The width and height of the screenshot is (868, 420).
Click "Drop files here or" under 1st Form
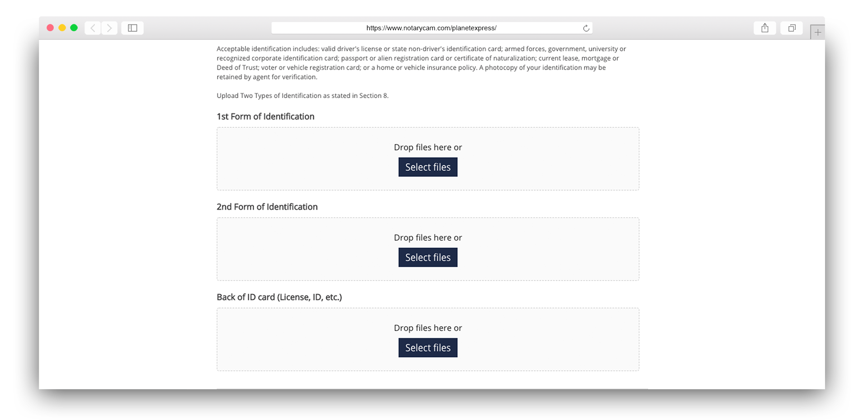point(428,147)
